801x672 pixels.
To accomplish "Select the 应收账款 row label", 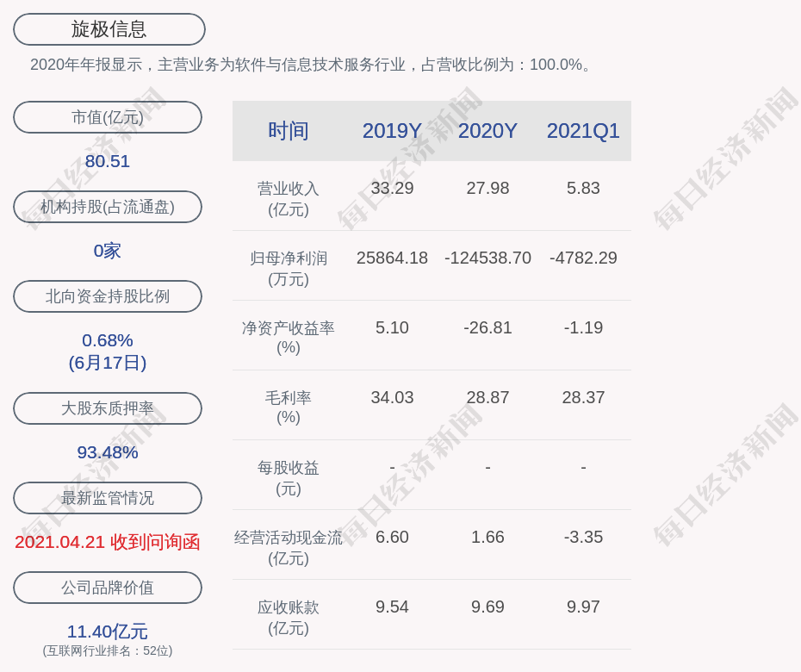I will tap(288, 617).
